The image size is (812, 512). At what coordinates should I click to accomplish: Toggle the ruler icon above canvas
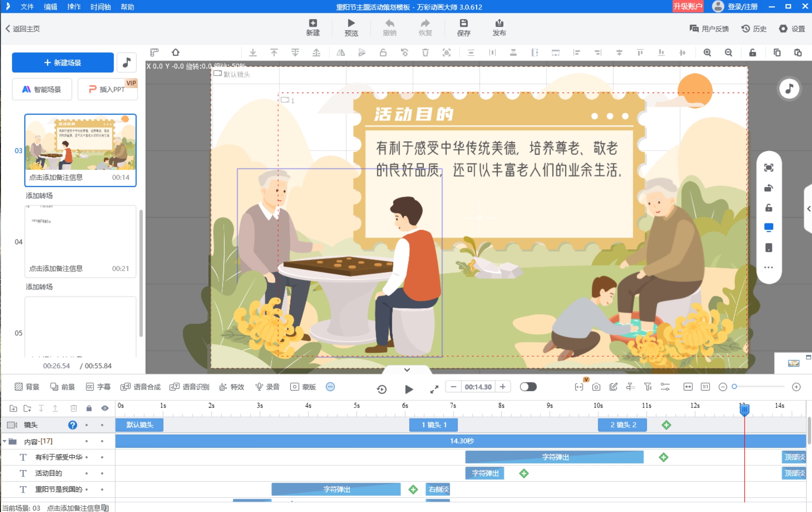click(x=154, y=52)
